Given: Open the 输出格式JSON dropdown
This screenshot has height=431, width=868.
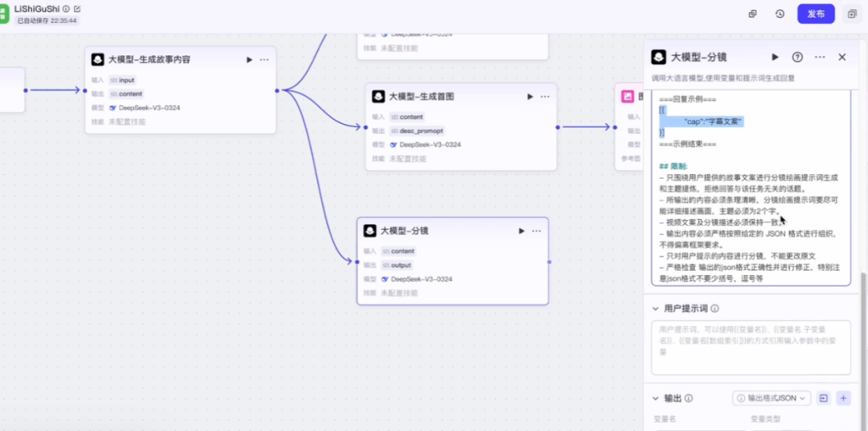Looking at the screenshot, I should pyautogui.click(x=771, y=398).
